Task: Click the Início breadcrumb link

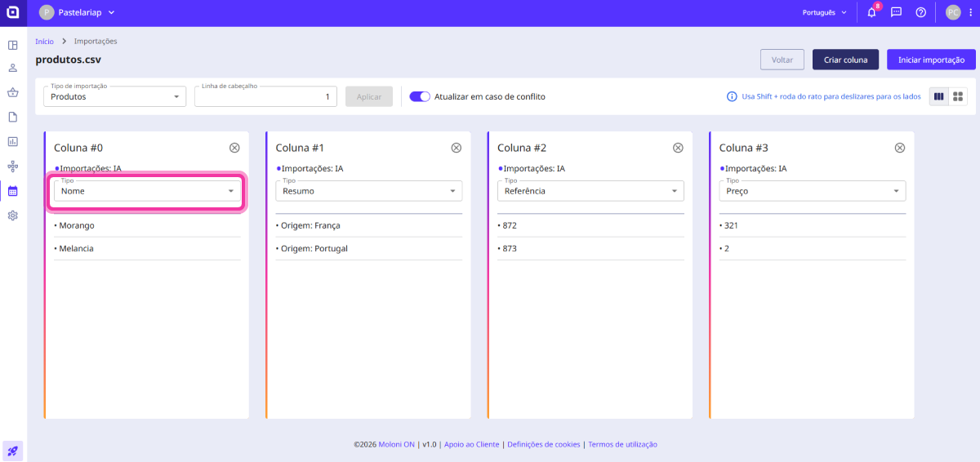Action: (44, 41)
